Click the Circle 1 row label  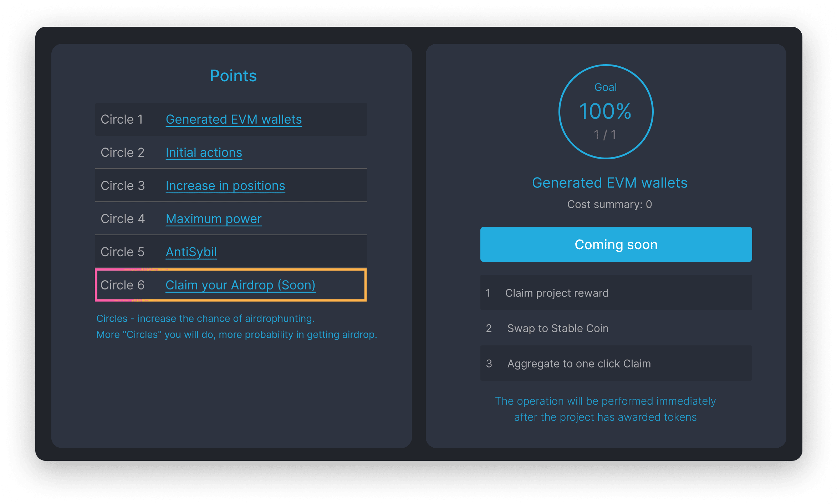(x=122, y=119)
